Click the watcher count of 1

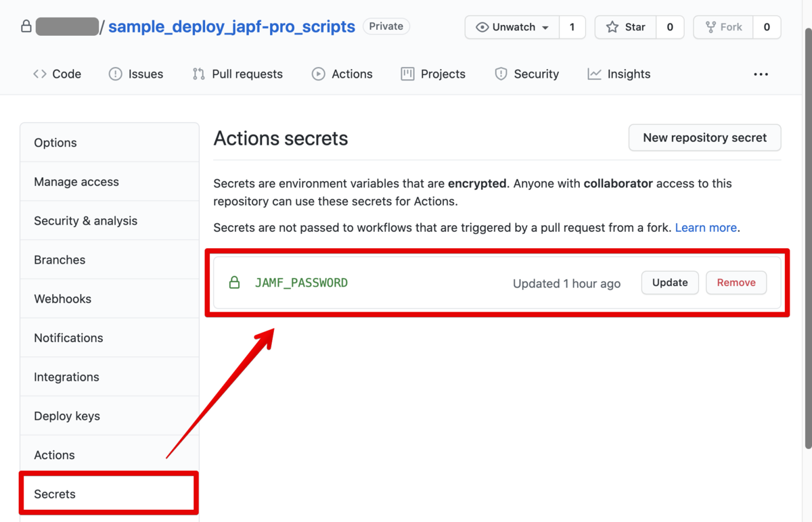[x=572, y=27]
